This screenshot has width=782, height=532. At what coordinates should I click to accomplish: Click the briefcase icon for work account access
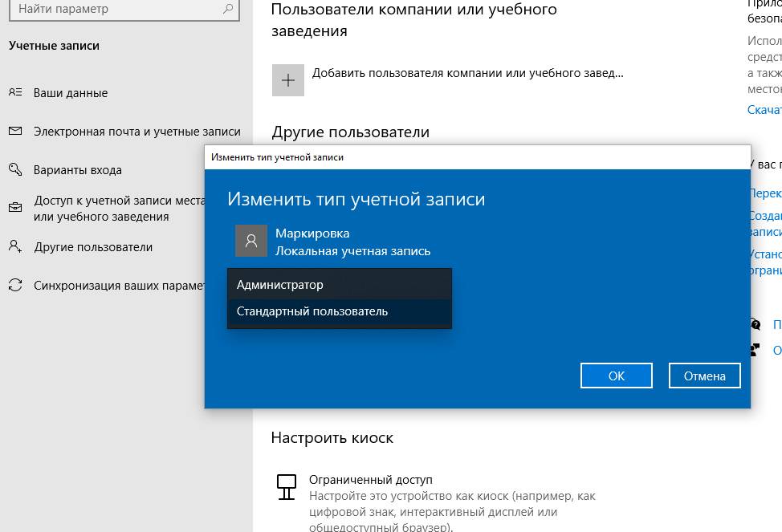click(x=15, y=208)
